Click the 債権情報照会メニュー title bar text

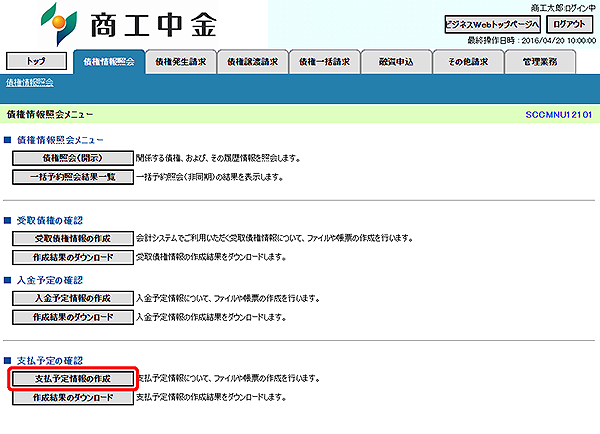coord(50,114)
